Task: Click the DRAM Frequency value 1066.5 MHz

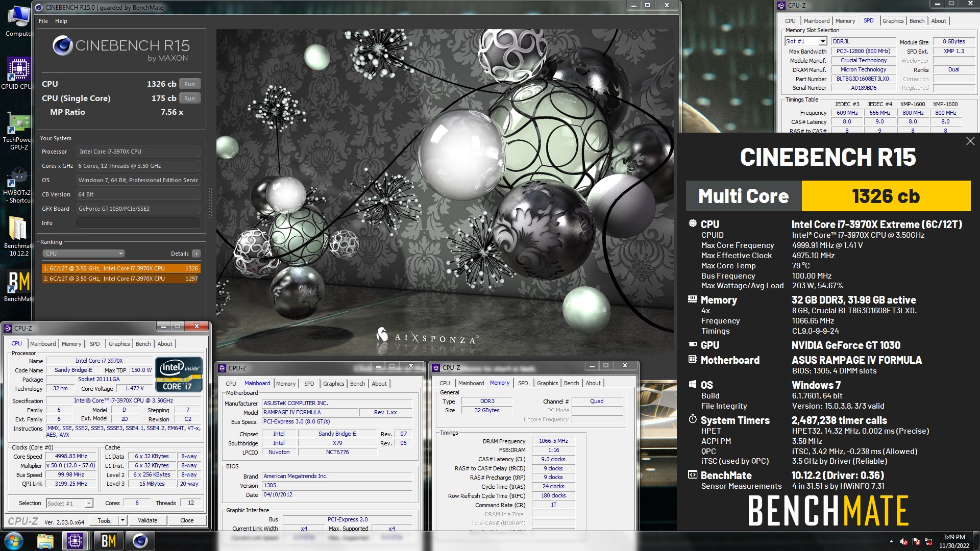Action: coord(553,441)
